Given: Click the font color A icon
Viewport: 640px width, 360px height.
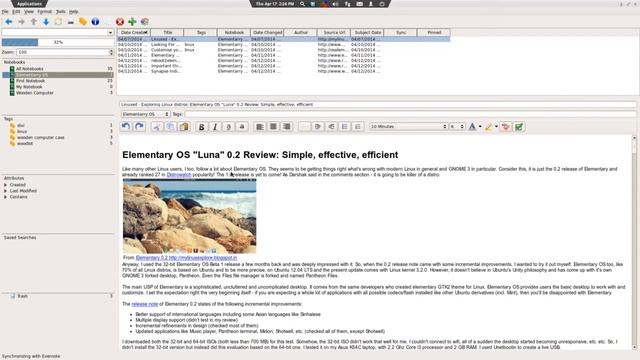Looking at the screenshot, I should [472, 127].
